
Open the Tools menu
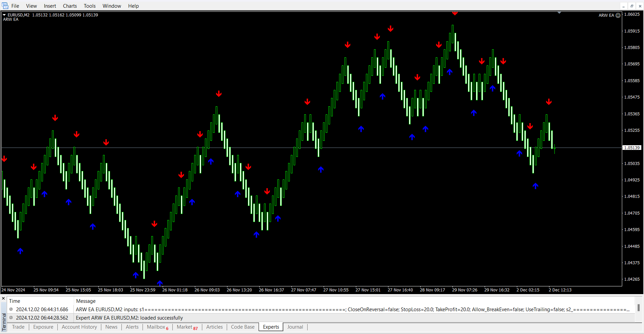click(x=90, y=6)
